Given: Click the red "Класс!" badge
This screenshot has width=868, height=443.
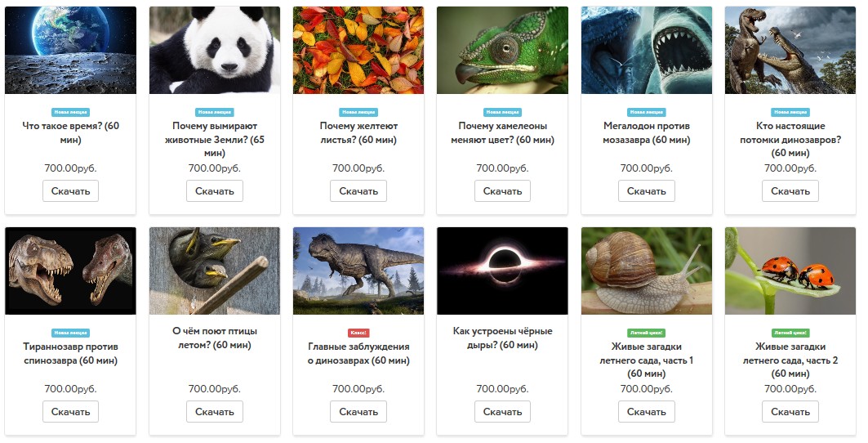Looking at the screenshot, I should click(x=358, y=333).
